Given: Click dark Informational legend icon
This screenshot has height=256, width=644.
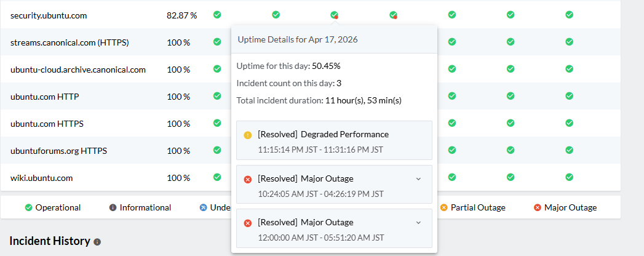Looking at the screenshot, I should (113, 208).
